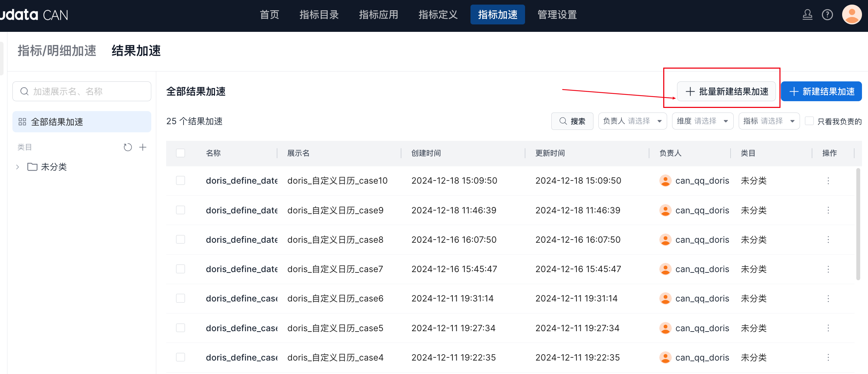Switch to the 指标/明细加速 tab
This screenshot has height=374, width=868.
point(57,51)
